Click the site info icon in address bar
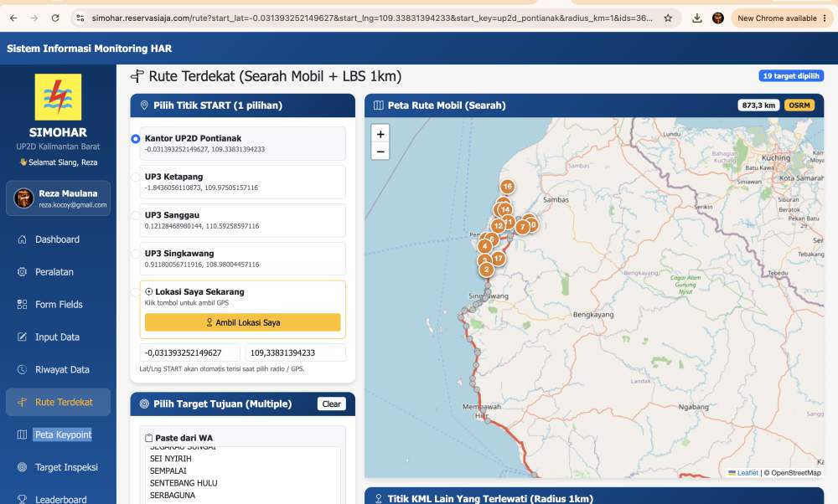 80,18
